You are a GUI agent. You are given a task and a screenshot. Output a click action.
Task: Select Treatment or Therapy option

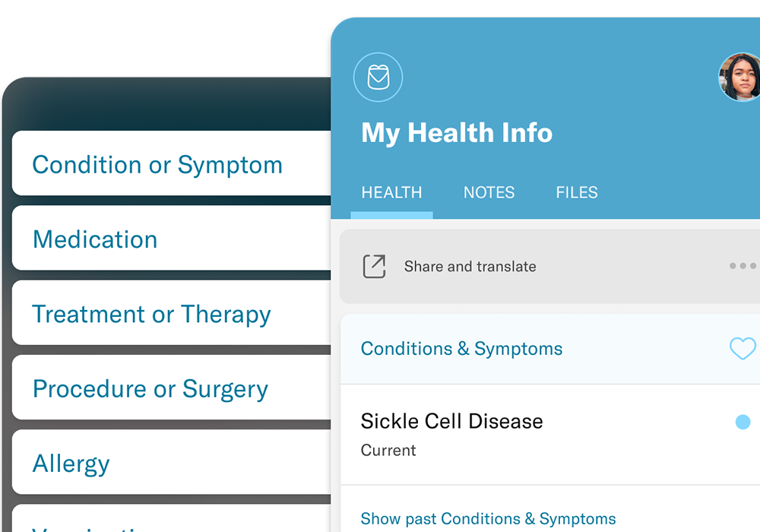151,315
